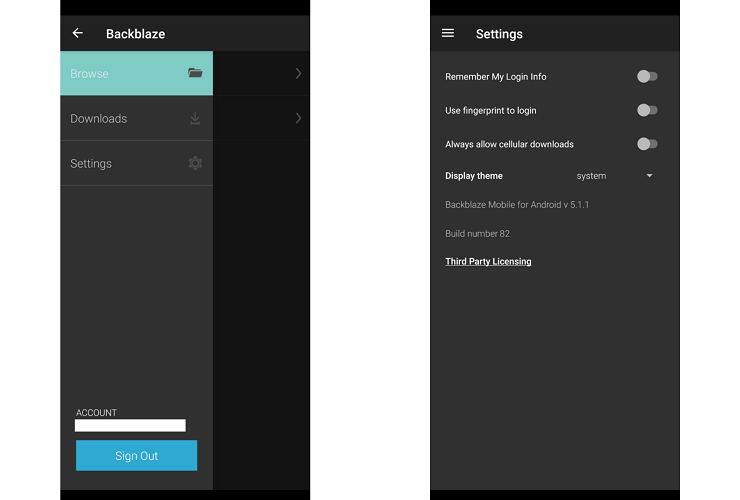Click the 'Display theme' label
This screenshot has height=500, width=740.
click(x=474, y=176)
